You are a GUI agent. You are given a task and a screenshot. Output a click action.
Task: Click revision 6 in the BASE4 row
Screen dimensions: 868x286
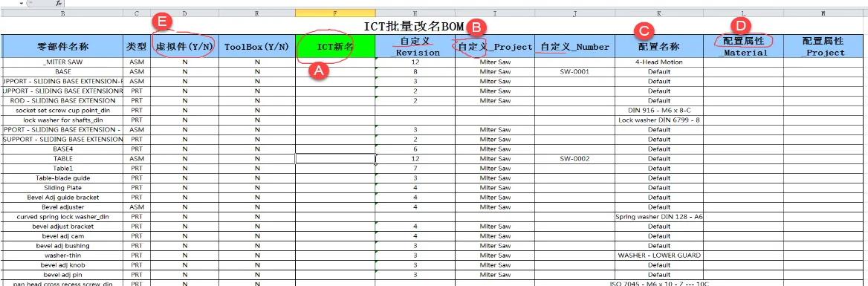[415, 149]
